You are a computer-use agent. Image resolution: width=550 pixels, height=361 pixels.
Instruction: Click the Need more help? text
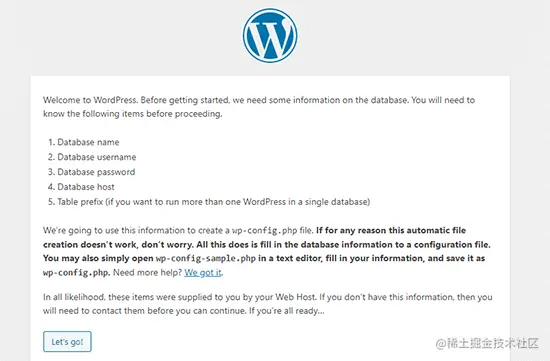click(x=148, y=272)
